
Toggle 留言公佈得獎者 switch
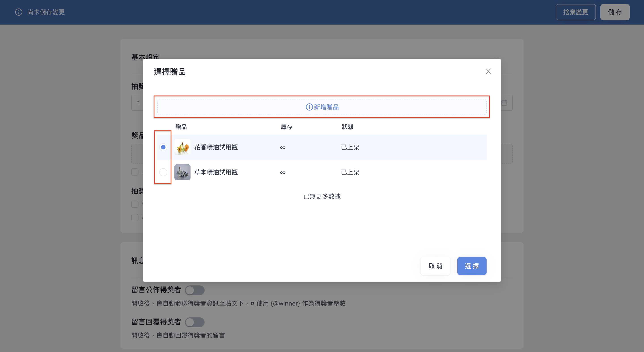(195, 290)
